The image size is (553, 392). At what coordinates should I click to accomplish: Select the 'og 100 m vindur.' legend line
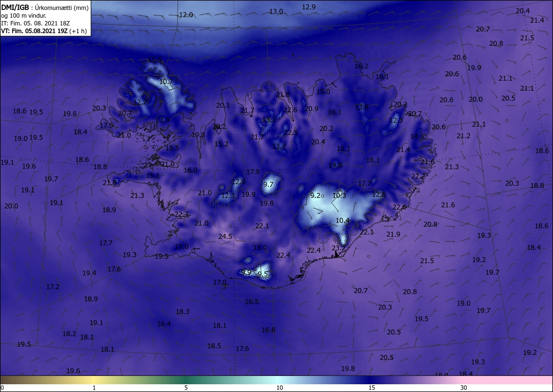pyautogui.click(x=24, y=15)
